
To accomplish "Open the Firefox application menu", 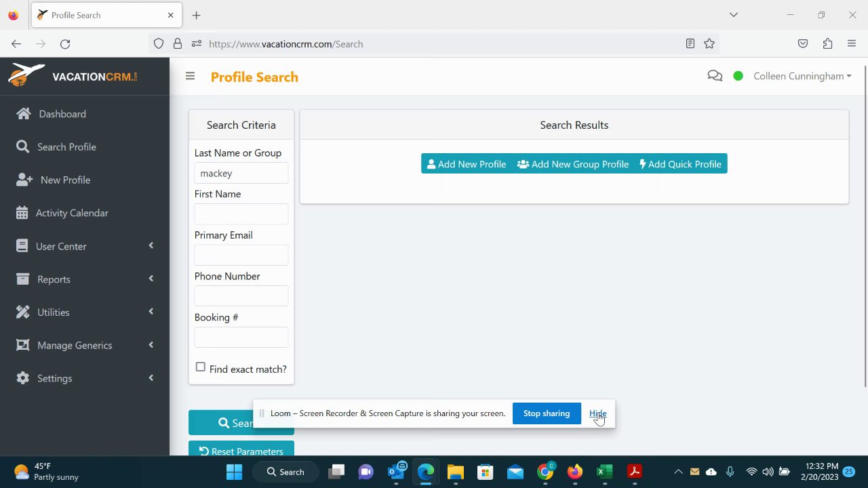I will 852,44.
